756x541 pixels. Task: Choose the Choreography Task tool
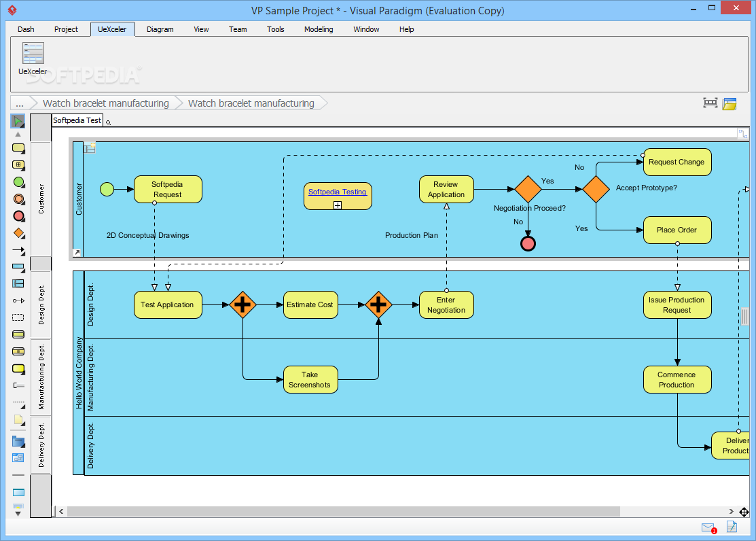pyautogui.click(x=18, y=351)
